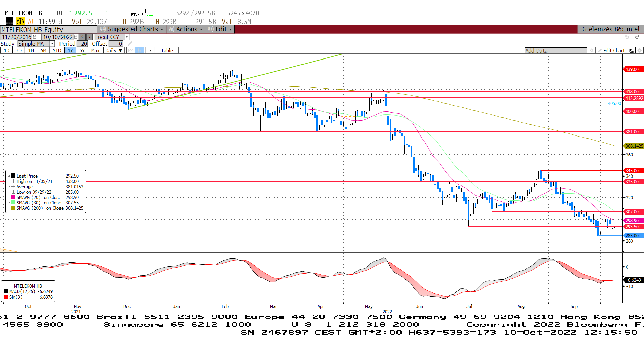
Task: Click the black square icon near ticker
Action: 9,21
